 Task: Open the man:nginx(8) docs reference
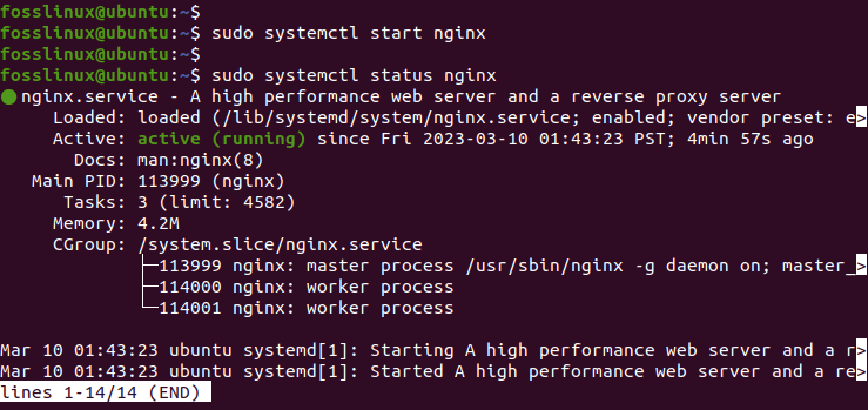pyautogui.click(x=200, y=160)
